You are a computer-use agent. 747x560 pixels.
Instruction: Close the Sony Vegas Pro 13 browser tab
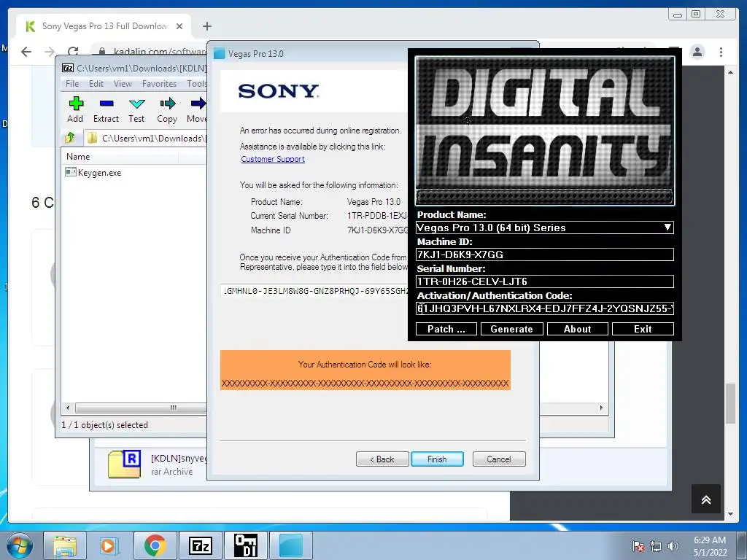[x=179, y=26]
